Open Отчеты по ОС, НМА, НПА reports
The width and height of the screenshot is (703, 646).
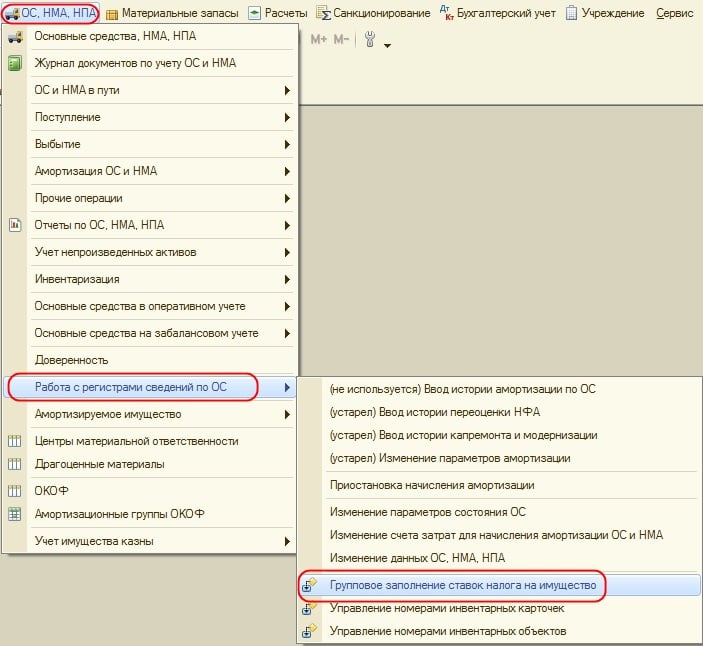coord(99,225)
